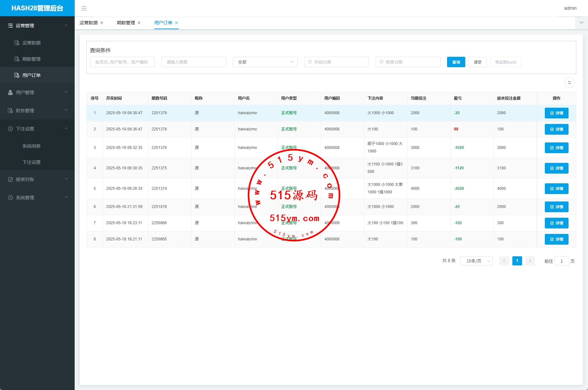
Task: Open 详情 for order row 2251379
Action: [x=556, y=113]
